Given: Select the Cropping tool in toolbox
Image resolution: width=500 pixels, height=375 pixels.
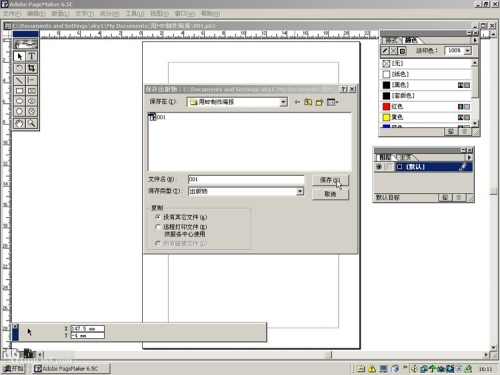Looking at the screenshot, I should coord(31,68).
